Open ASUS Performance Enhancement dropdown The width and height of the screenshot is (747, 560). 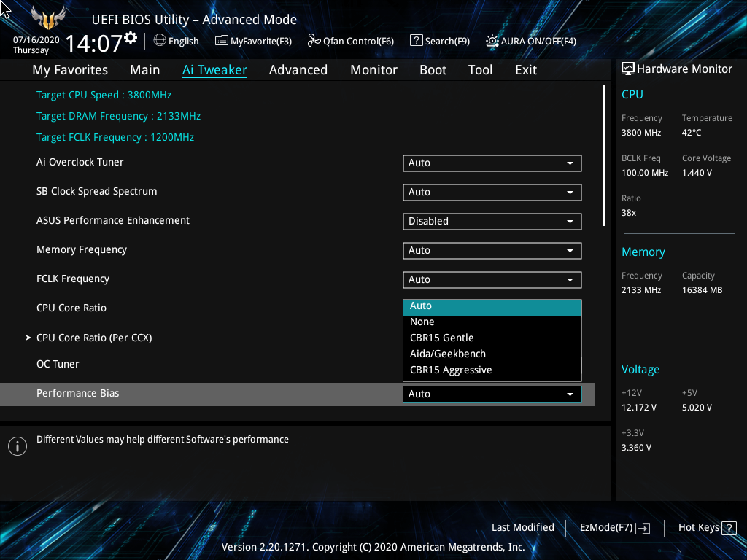coord(492,222)
